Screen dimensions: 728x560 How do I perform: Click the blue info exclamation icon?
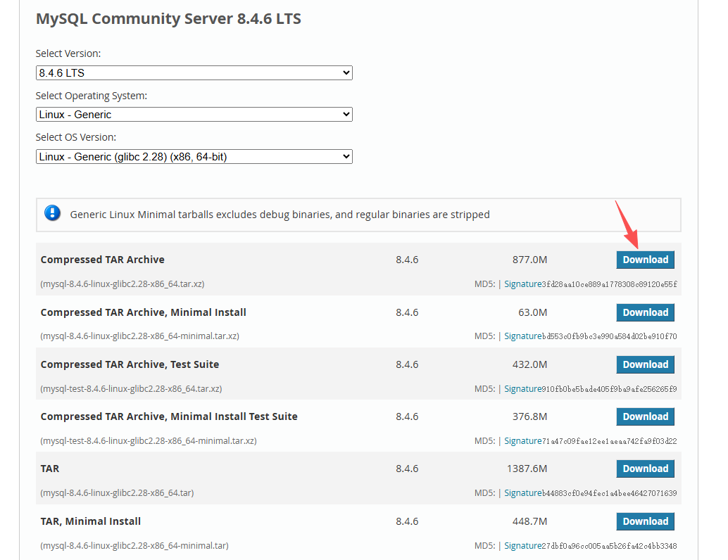pos(53,213)
